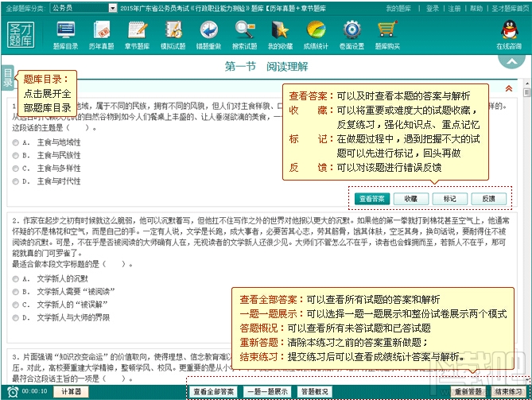Click the 圣才题库 logo
Image resolution: width=532 pixels, height=400 pixels.
point(21,35)
